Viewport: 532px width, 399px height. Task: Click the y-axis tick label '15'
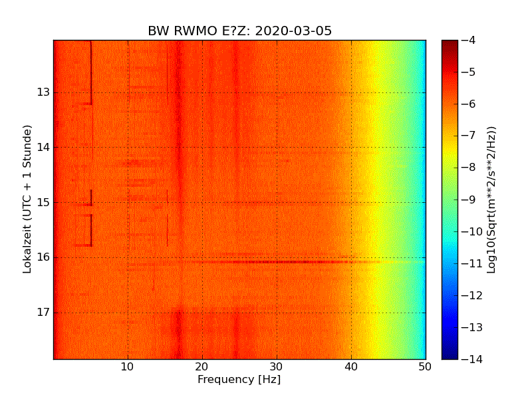[x=43, y=203]
